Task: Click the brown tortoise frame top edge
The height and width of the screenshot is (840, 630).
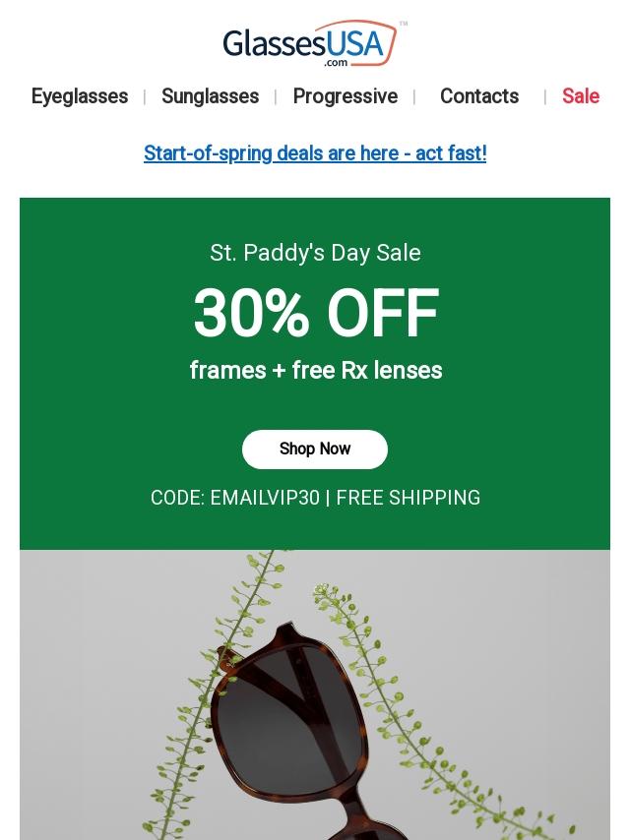Action: 287,630
